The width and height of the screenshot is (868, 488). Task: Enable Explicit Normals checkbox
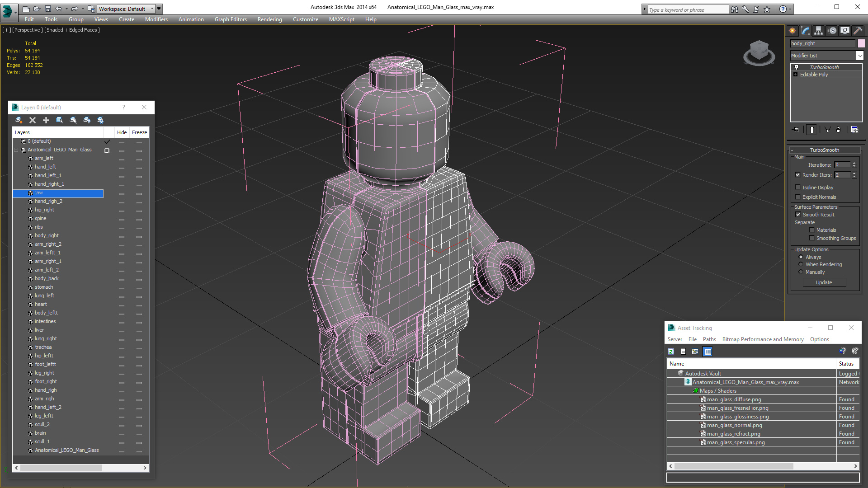[798, 197]
